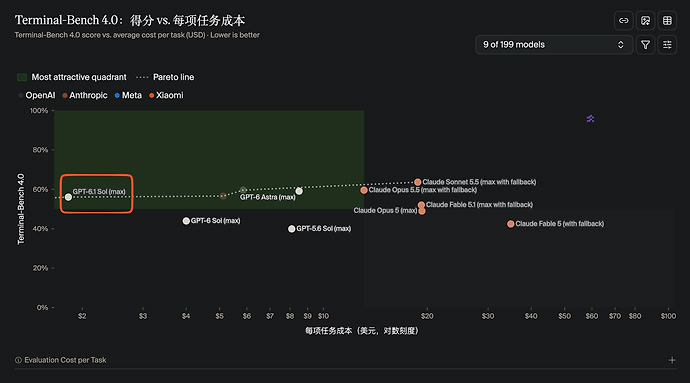Click the $100 x-axis tick label
Screen dimensions: 690x383
[668, 316]
